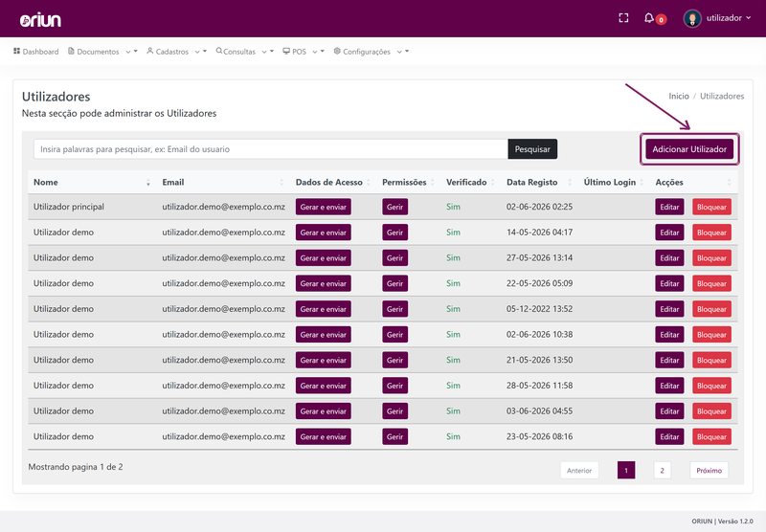
Task: Edit user registered 02-06-2026 10:38
Action: coord(669,335)
